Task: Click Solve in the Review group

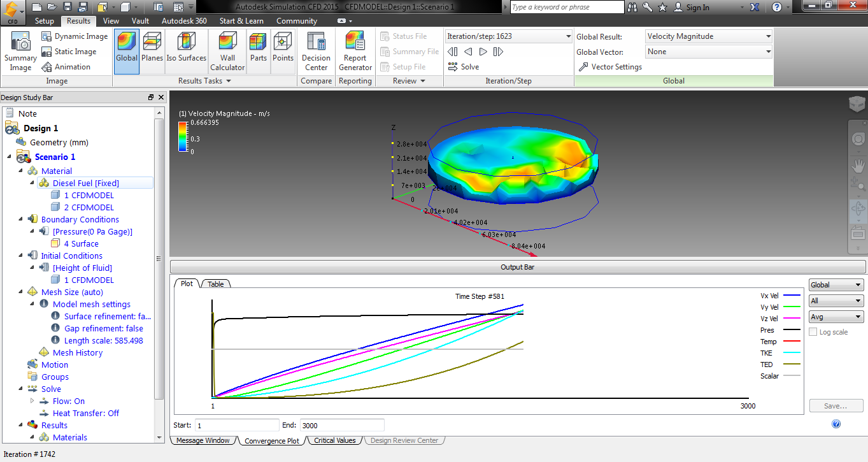Action: click(x=469, y=66)
